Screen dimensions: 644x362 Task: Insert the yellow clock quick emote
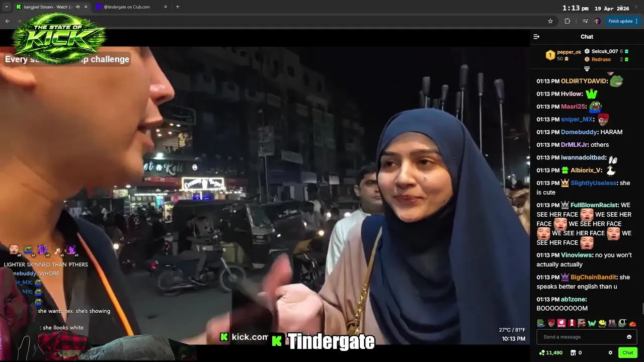(x=602, y=323)
